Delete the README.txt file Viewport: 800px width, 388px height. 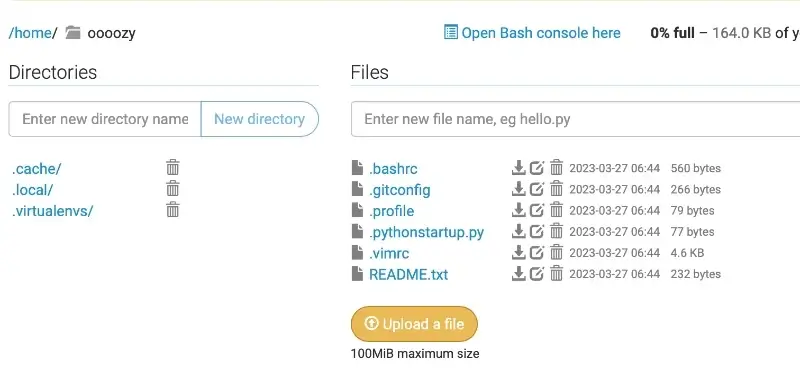[556, 274]
